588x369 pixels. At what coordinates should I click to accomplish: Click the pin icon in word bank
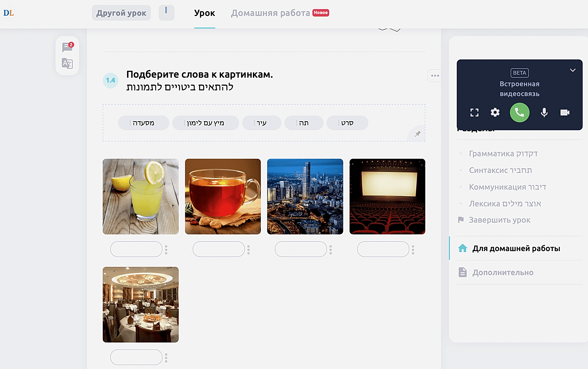pos(417,134)
